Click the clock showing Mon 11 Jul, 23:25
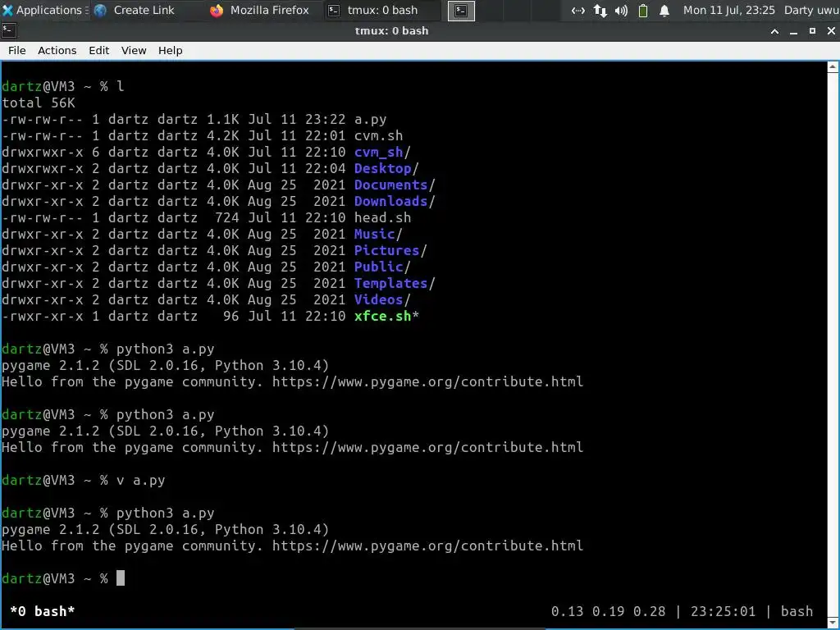This screenshot has width=840, height=630. pyautogui.click(x=728, y=10)
